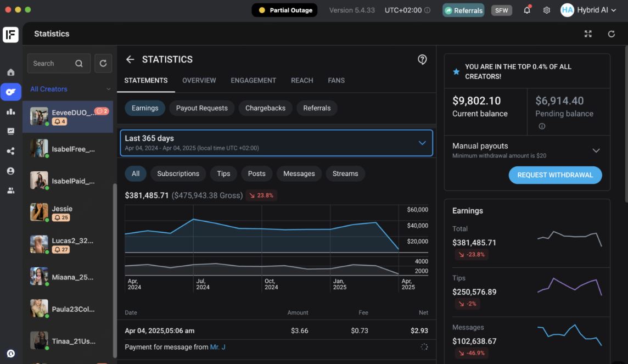This screenshot has height=364, width=628.
Task: Select the Tips filter chip
Action: point(223,173)
